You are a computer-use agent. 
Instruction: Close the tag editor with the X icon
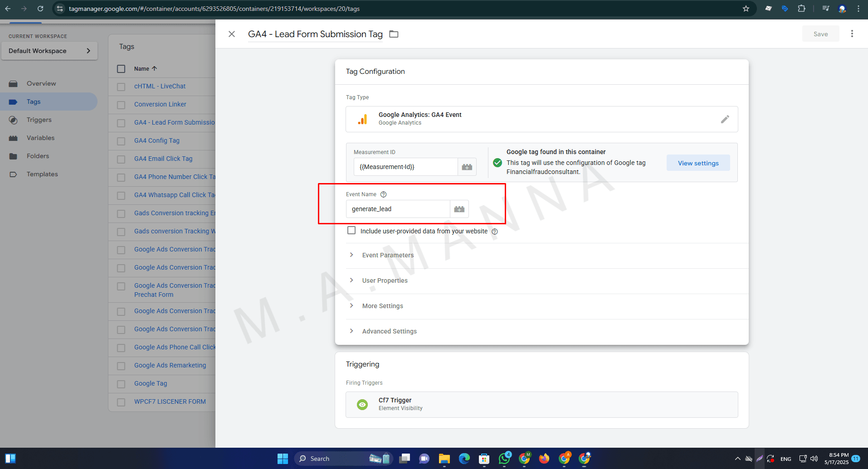(231, 34)
